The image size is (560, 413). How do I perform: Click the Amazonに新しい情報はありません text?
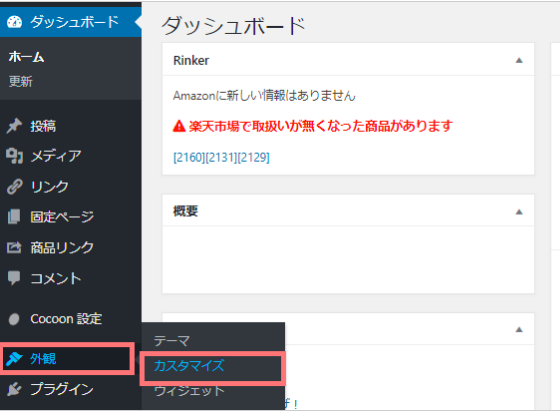point(264,95)
